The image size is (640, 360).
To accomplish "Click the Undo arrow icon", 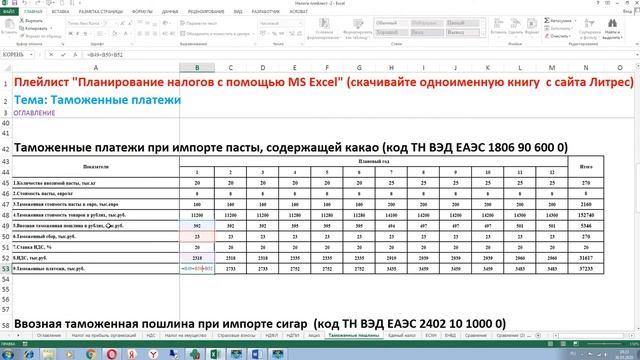I will (x=25, y=3).
